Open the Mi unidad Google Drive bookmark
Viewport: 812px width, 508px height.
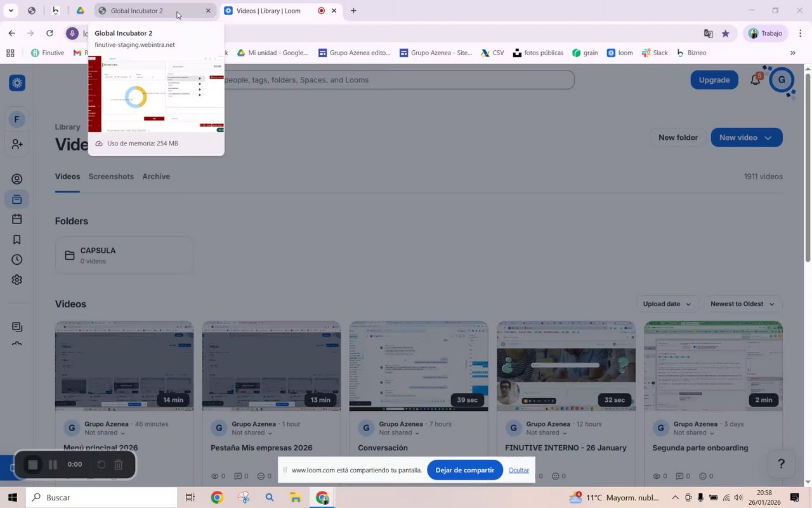pyautogui.click(x=272, y=53)
